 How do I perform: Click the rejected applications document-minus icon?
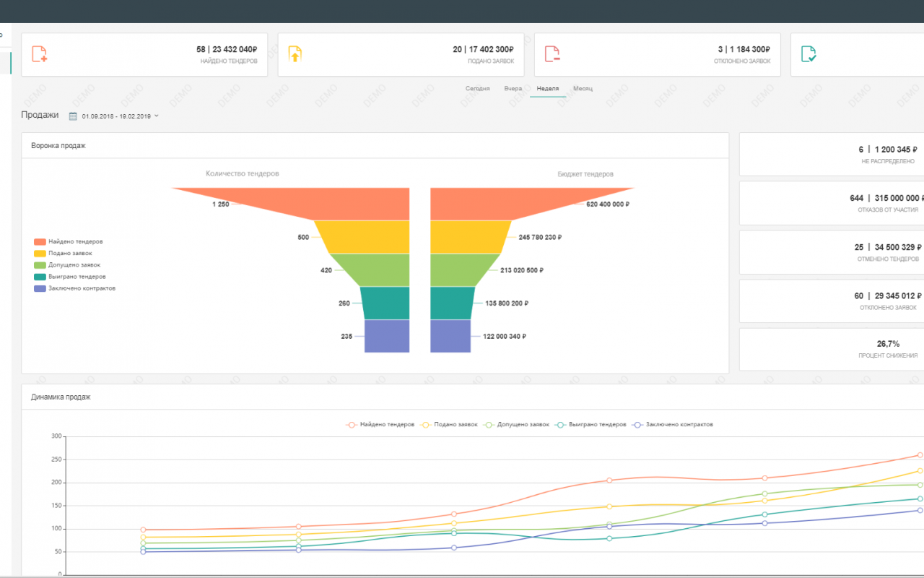(552, 53)
